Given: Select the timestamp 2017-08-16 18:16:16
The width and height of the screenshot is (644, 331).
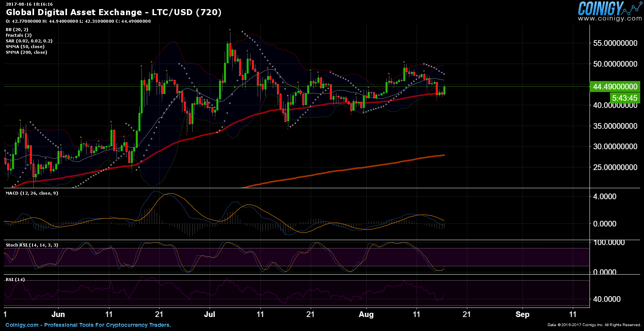Looking at the screenshot, I should [30, 4].
